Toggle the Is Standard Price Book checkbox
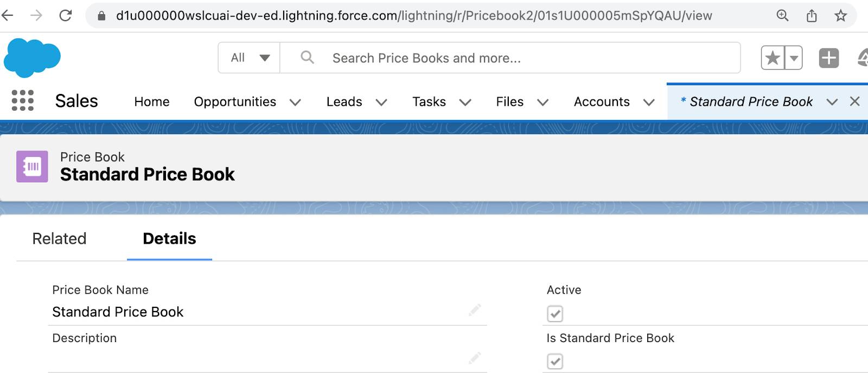 click(555, 362)
